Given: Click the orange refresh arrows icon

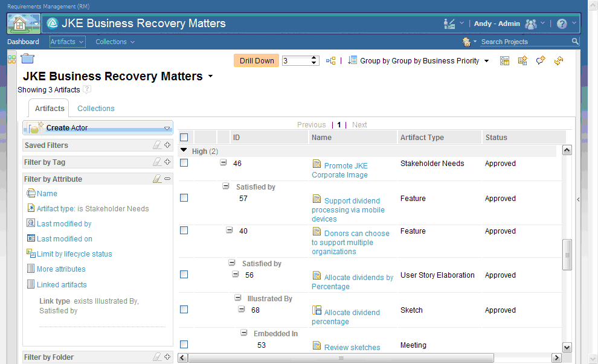Looking at the screenshot, I should click(x=559, y=60).
